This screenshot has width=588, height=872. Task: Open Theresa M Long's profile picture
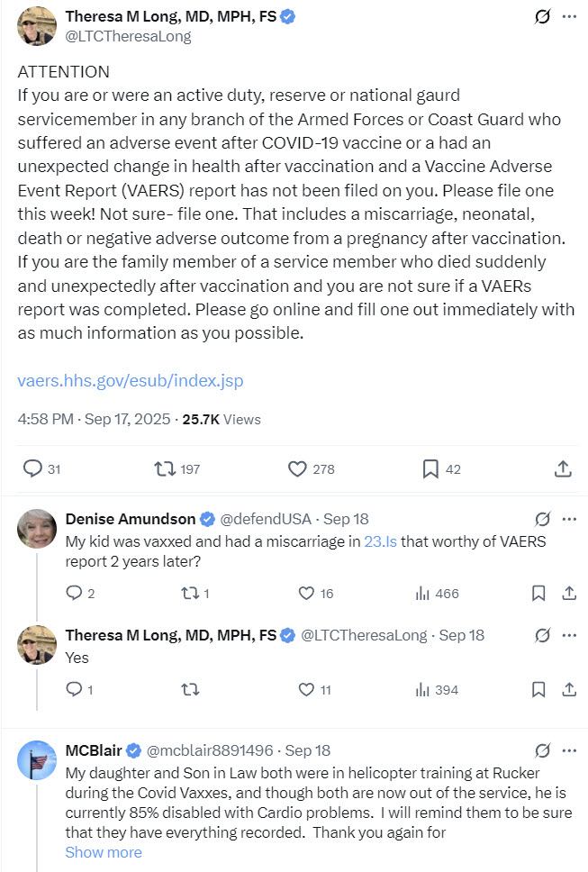(37, 25)
